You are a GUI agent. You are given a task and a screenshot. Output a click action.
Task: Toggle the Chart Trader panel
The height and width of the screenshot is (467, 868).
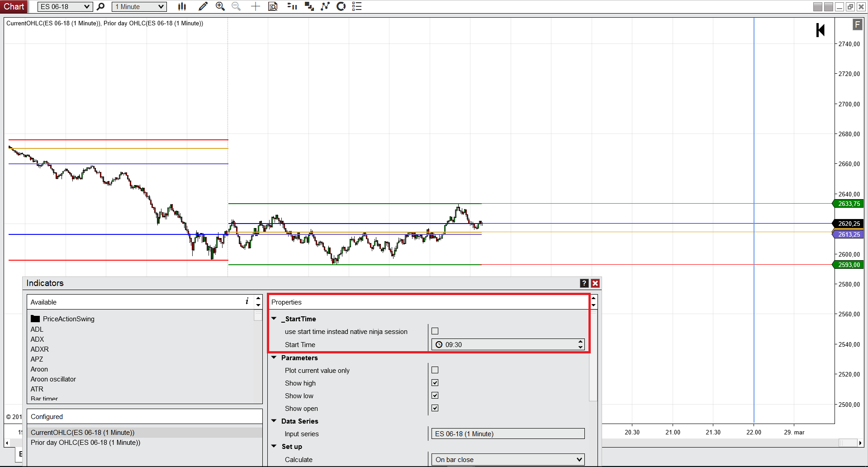pos(292,6)
